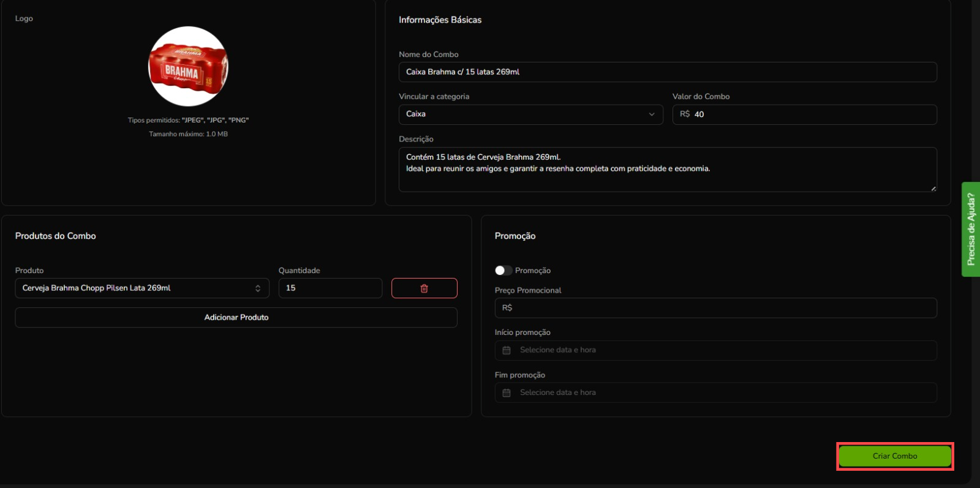Click the Brahma logo image thumbnail
The image size is (980, 488).
(x=188, y=66)
